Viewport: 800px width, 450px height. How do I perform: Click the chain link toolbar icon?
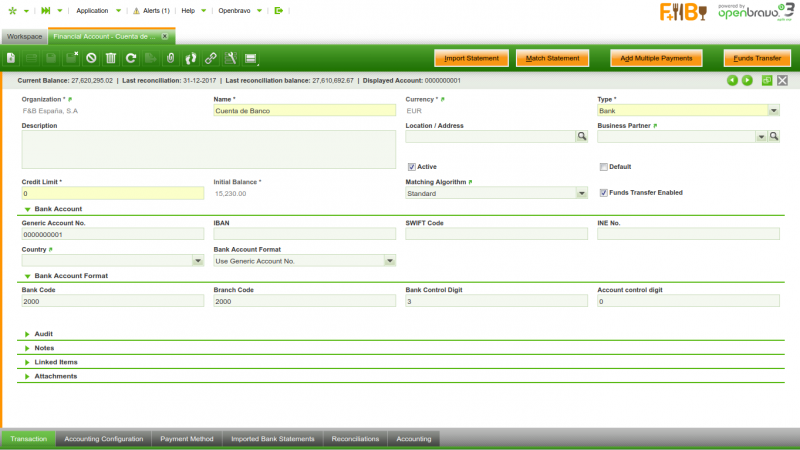coord(211,58)
